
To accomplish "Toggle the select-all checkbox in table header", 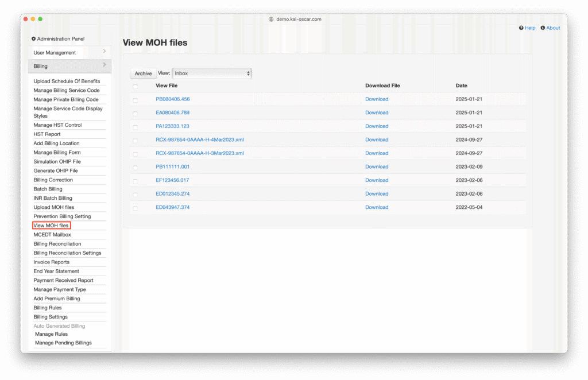I will pos(136,86).
